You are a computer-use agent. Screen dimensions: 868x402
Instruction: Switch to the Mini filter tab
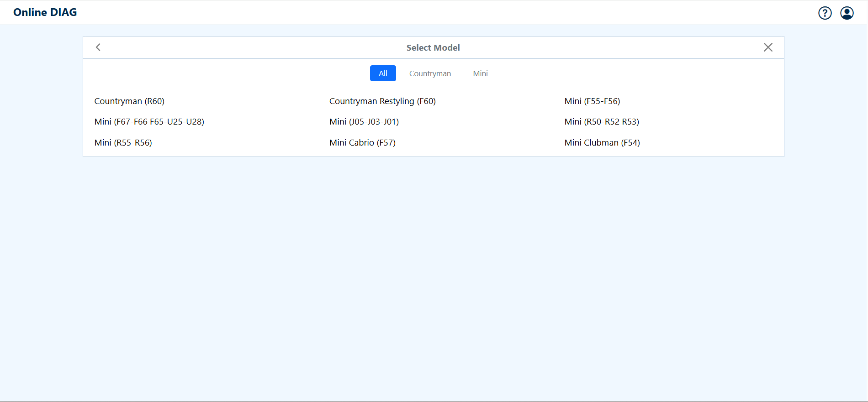pyautogui.click(x=480, y=73)
